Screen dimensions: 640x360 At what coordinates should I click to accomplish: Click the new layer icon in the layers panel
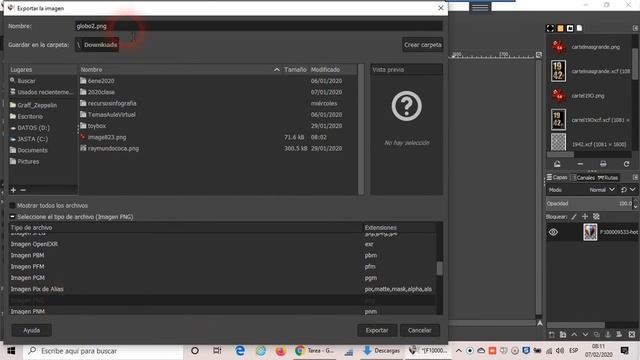552,335
